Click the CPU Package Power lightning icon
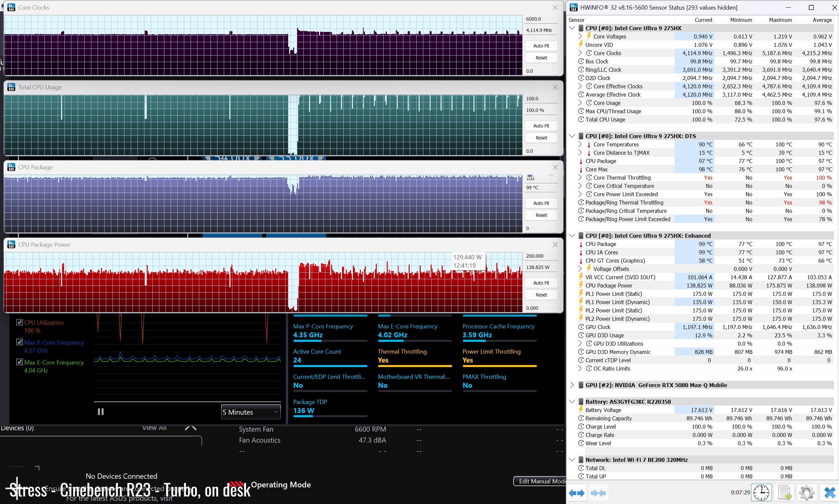This screenshot has width=839, height=504. coord(581,285)
